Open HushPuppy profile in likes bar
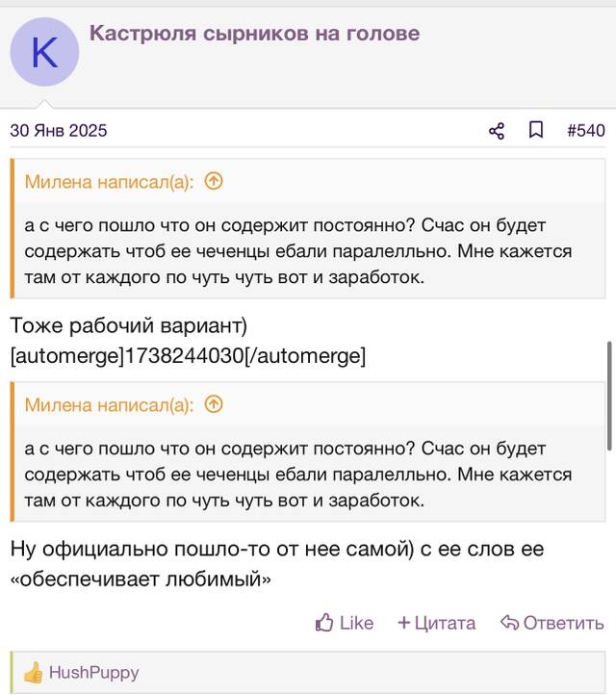The image size is (616, 695). coord(93,673)
